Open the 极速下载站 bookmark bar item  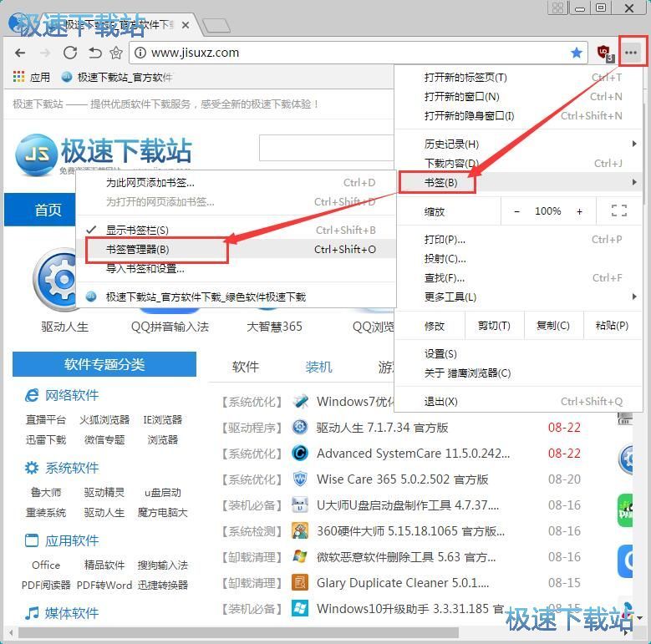coord(117,77)
